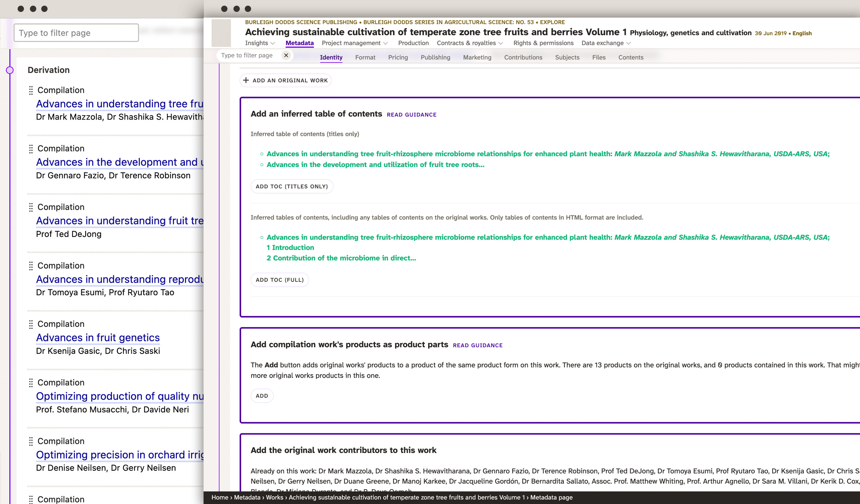Screen dimensions: 860x504
Task: Click READ GUIDANCE link for inferred TOC
Action: point(412,114)
